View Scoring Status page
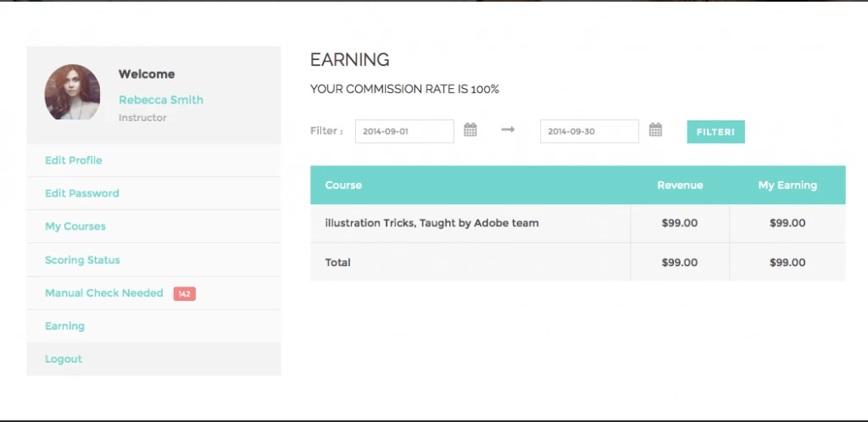This screenshot has height=422, width=868. [x=82, y=260]
